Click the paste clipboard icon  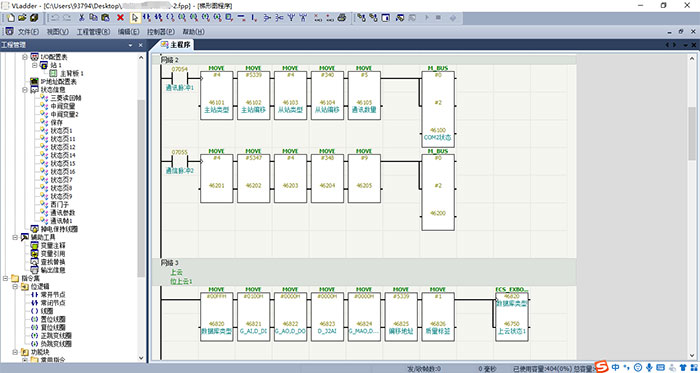[x=105, y=18]
